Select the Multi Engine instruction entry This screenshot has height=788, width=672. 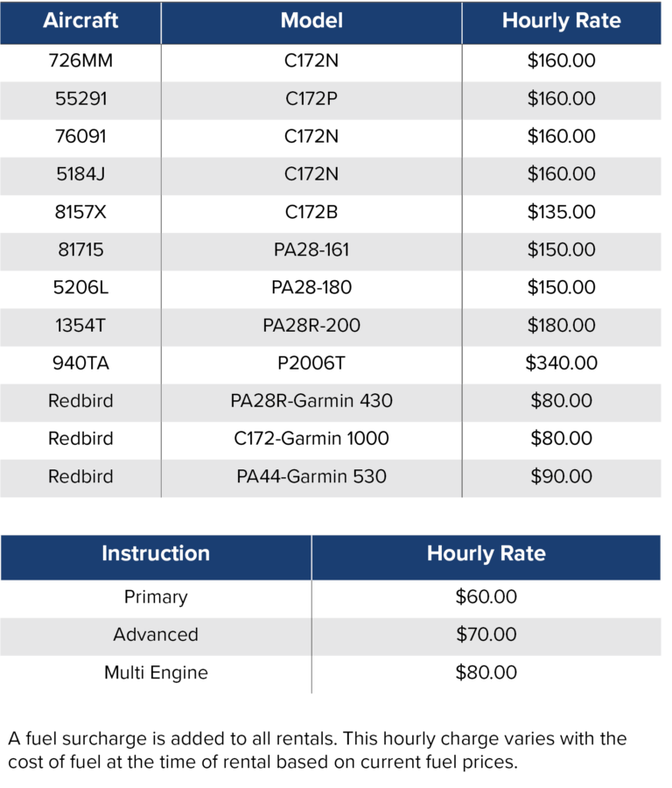pyautogui.click(x=156, y=673)
